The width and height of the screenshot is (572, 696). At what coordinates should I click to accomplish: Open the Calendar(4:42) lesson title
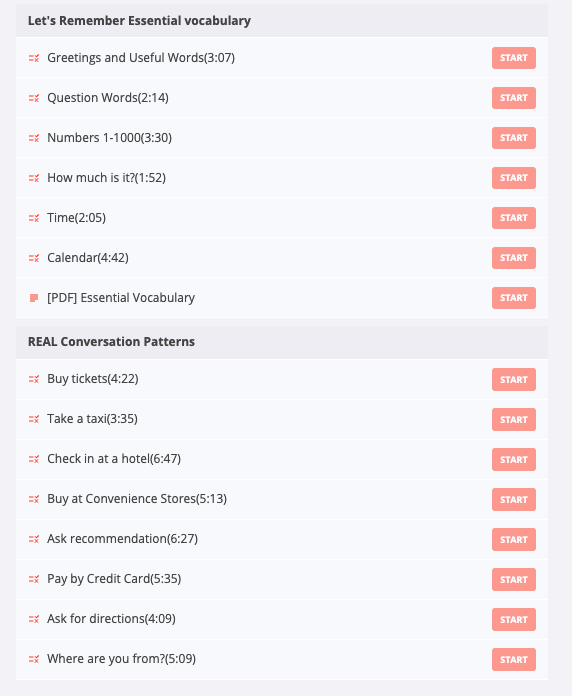click(88, 257)
